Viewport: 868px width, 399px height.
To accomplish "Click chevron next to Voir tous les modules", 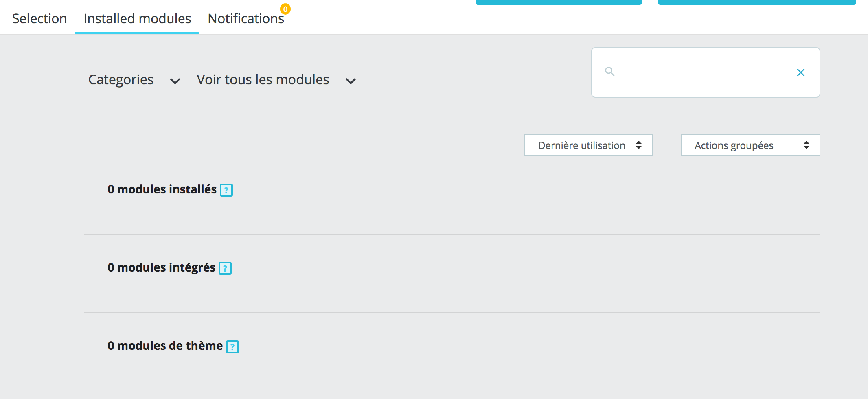I will (351, 81).
